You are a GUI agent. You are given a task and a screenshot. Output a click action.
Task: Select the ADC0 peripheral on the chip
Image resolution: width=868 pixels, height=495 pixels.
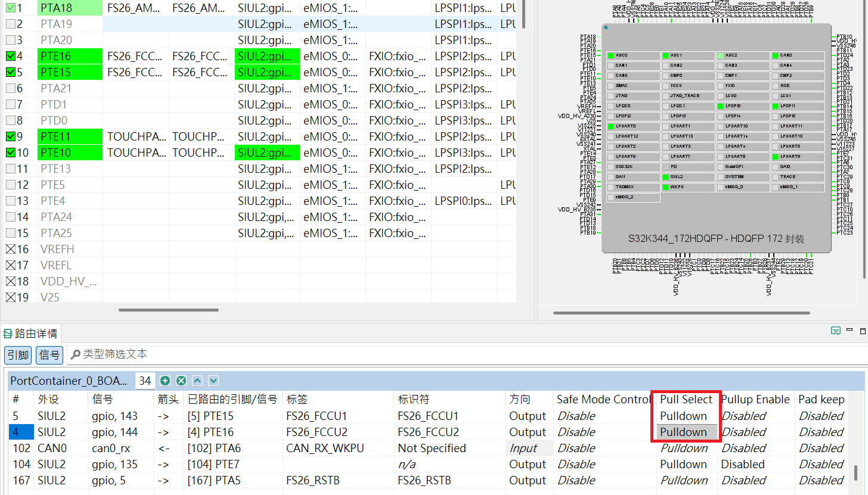[633, 55]
